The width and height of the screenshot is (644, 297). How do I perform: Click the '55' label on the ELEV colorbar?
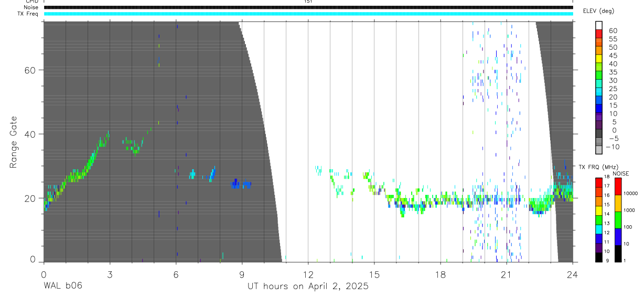(x=613, y=39)
